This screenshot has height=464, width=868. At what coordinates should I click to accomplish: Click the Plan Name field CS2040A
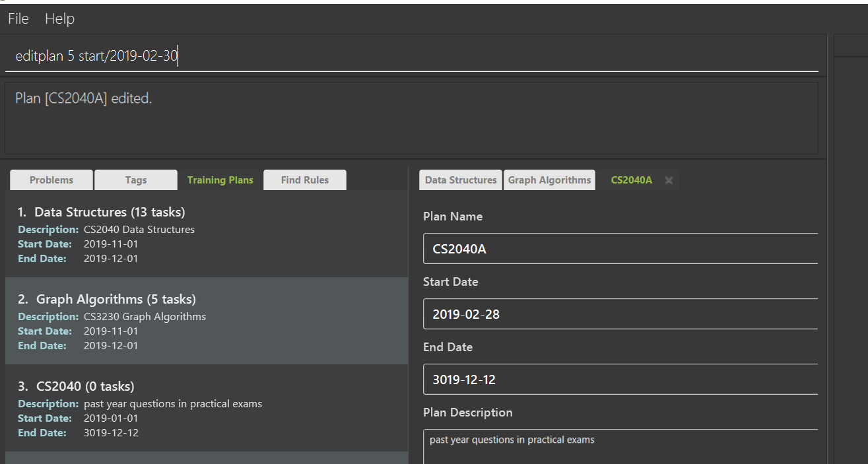[x=620, y=249]
